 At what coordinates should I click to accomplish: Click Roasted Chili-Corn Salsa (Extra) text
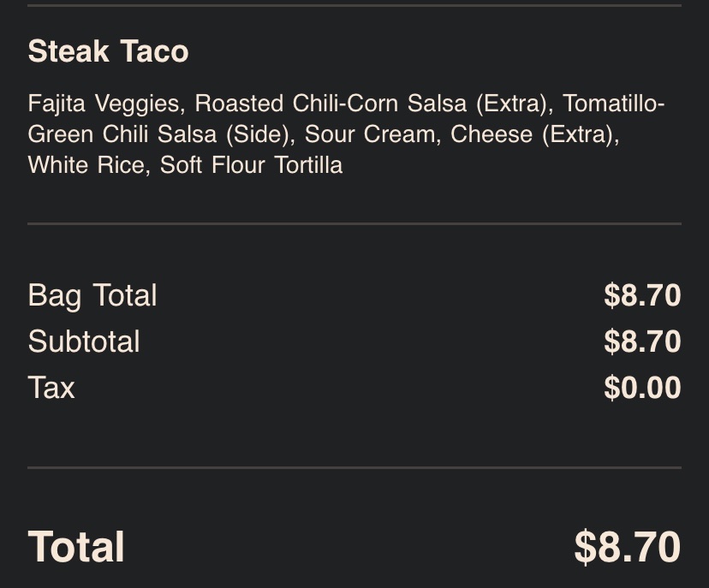click(371, 104)
